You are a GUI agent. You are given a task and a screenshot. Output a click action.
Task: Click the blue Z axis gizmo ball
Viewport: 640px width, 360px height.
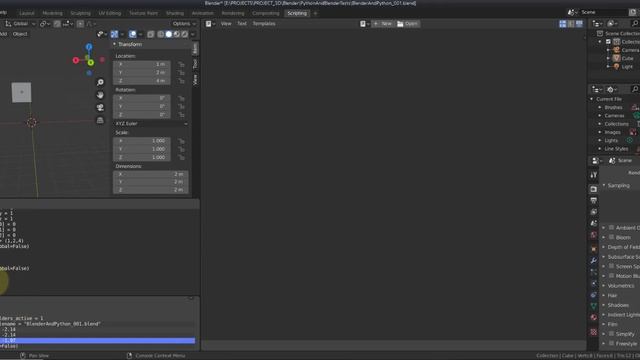(89, 47)
